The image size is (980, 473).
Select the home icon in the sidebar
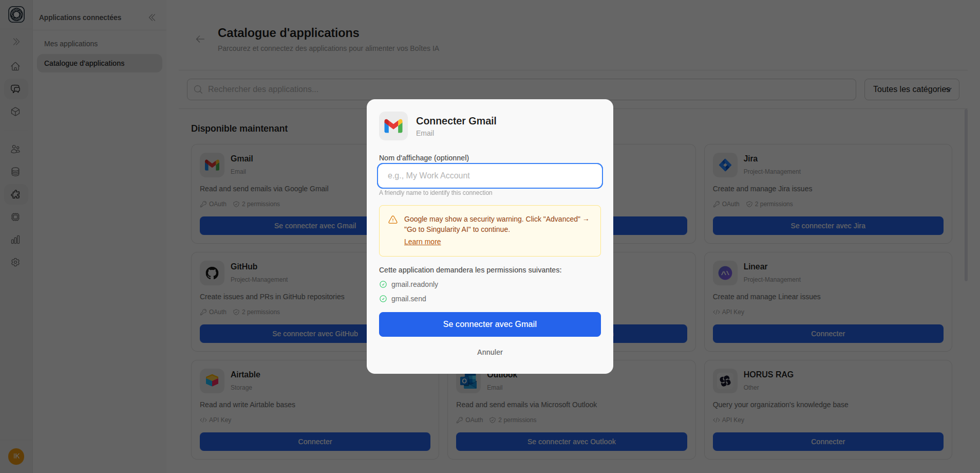(x=16, y=66)
